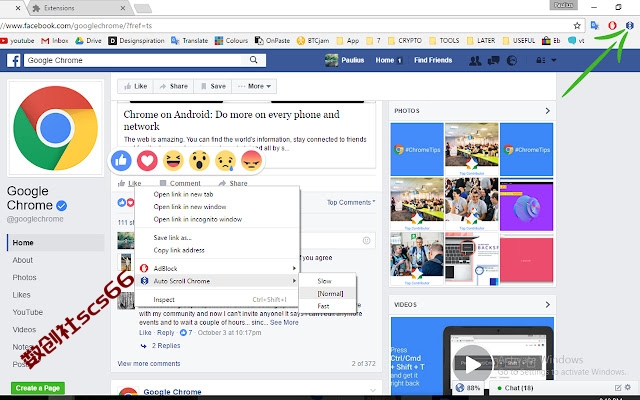Viewport: 640px width, 400px height.
Task: Select the Angry red reaction
Action: (x=251, y=160)
